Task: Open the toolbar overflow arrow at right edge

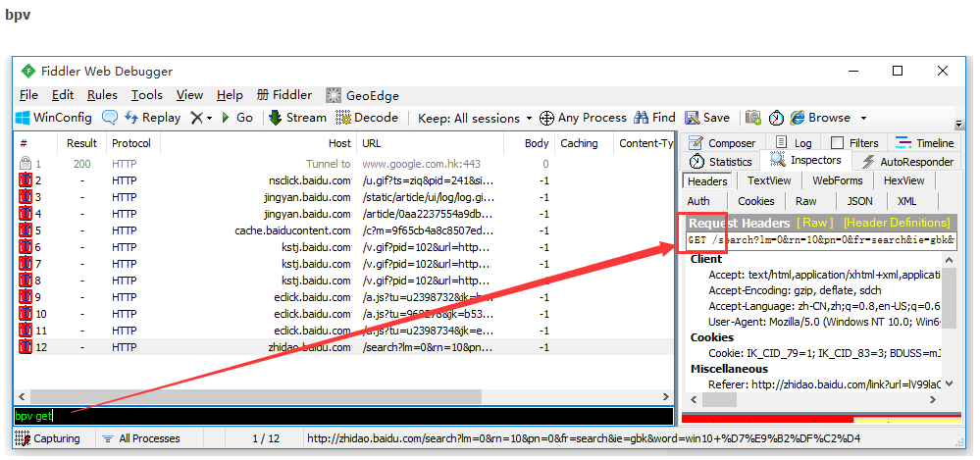Action: (958, 125)
